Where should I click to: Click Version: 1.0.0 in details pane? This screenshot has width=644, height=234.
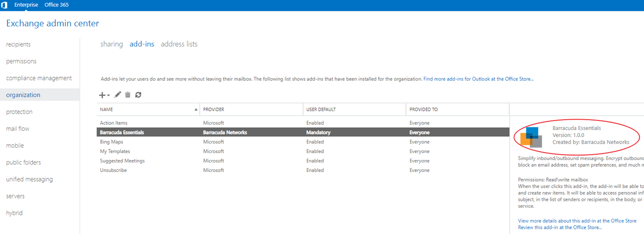568,135
